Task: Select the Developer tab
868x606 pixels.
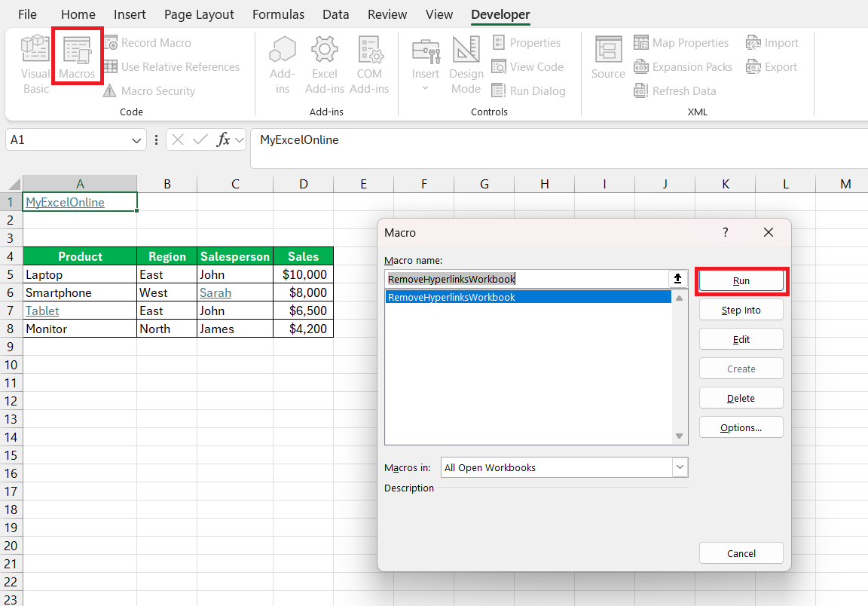Action: point(500,14)
